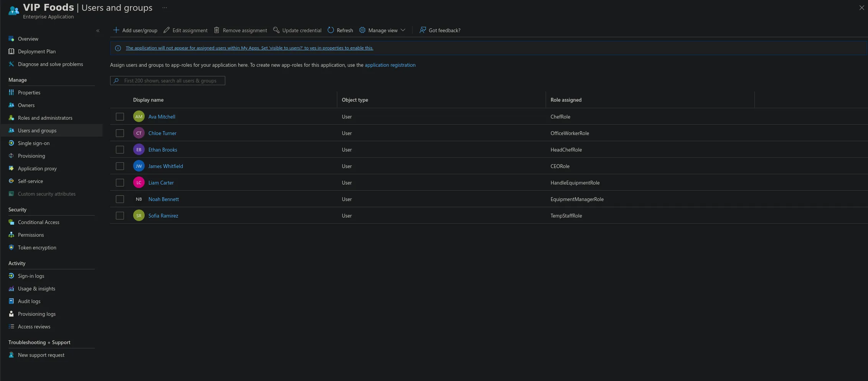Open the Got feedback? option
Viewport: 868px width, 381px height.
pyautogui.click(x=440, y=30)
